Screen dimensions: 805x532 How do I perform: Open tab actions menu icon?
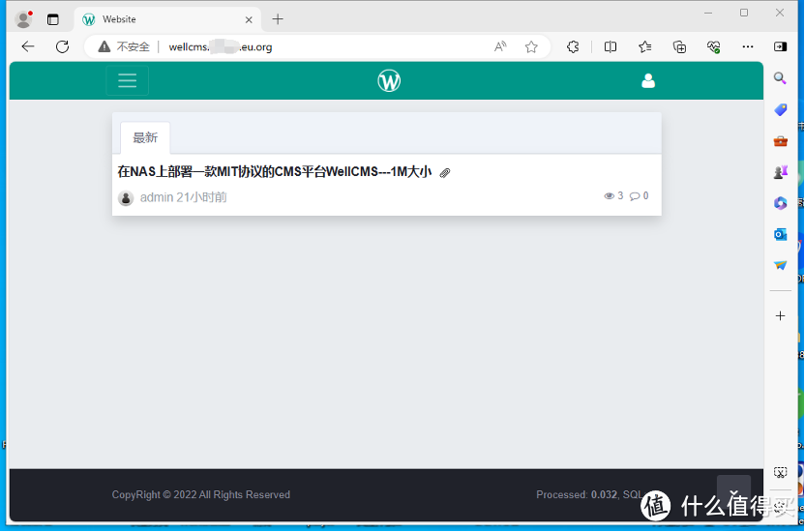coord(53,19)
